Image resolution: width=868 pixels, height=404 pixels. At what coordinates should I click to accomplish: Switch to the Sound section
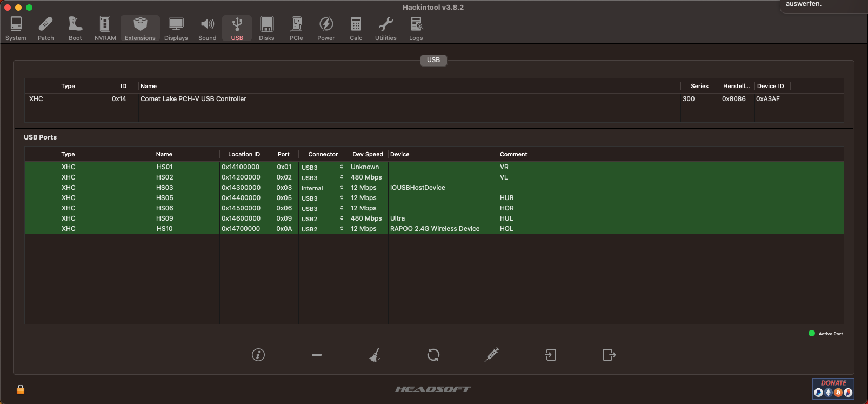pyautogui.click(x=207, y=29)
